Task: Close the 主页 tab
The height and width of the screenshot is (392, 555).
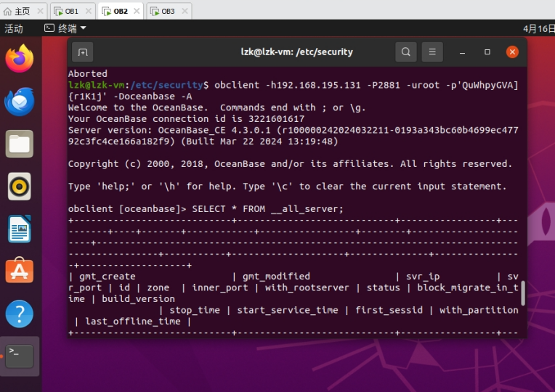Action: [41, 11]
